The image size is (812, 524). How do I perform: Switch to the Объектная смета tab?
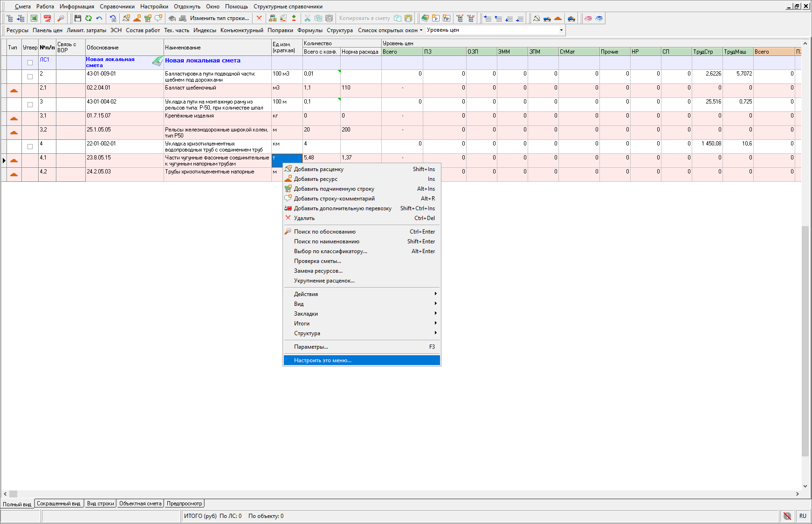coord(140,503)
